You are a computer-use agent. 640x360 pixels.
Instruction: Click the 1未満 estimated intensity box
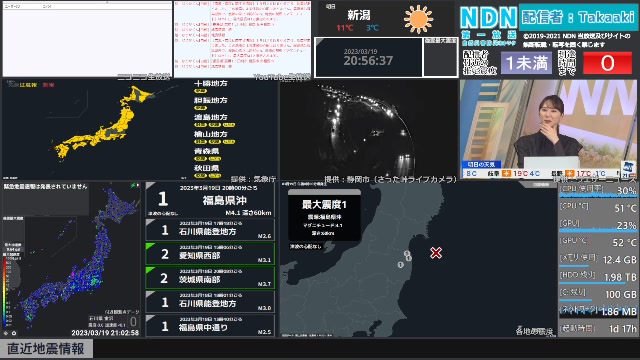tap(527, 63)
